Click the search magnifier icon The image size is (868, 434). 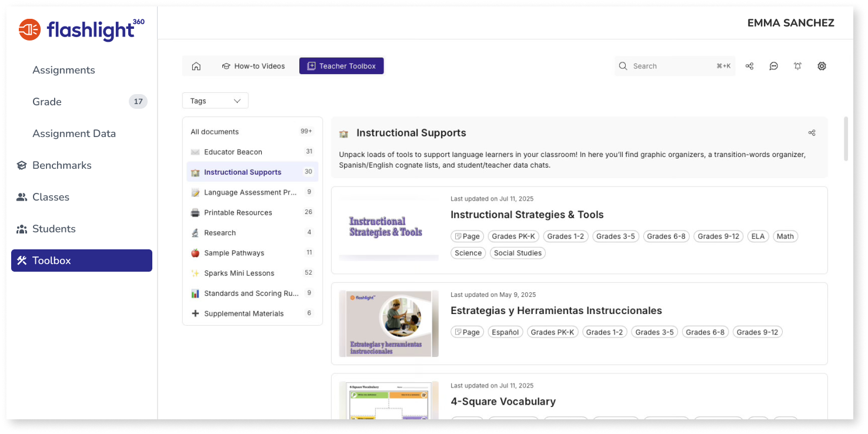pos(623,66)
